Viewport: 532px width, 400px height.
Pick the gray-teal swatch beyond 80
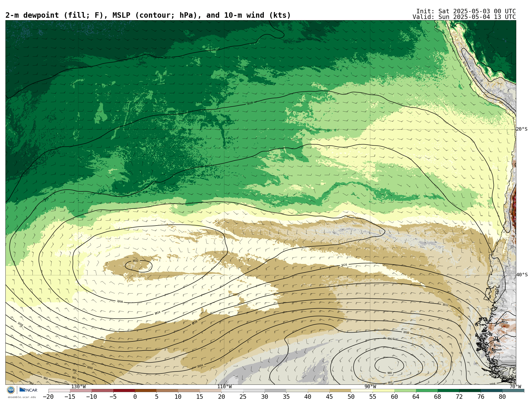tap(513, 390)
